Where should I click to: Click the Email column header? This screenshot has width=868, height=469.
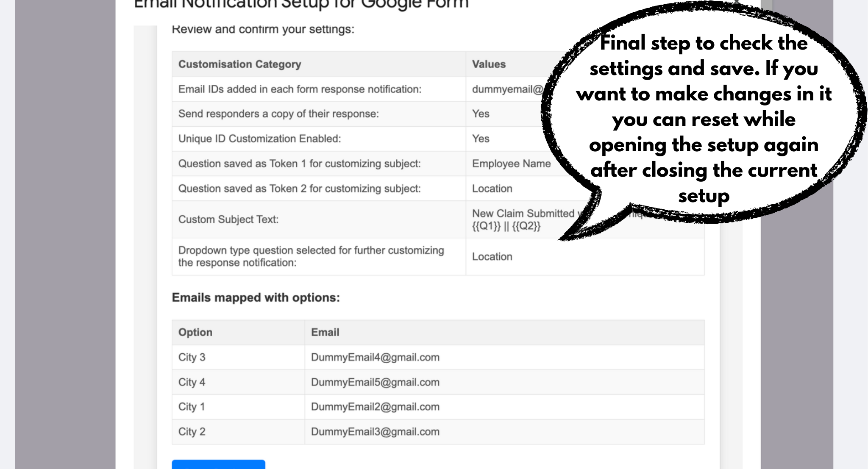tap(325, 333)
